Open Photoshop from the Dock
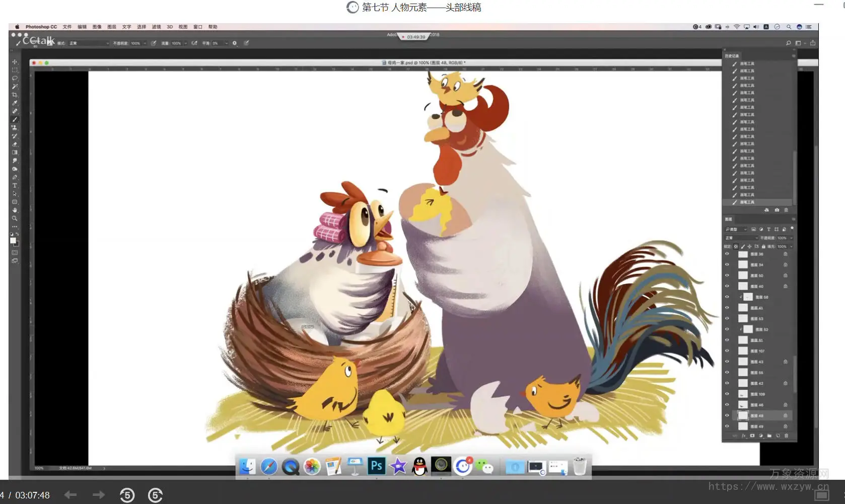Viewport: 845px width, 504px height. pyautogui.click(x=376, y=466)
